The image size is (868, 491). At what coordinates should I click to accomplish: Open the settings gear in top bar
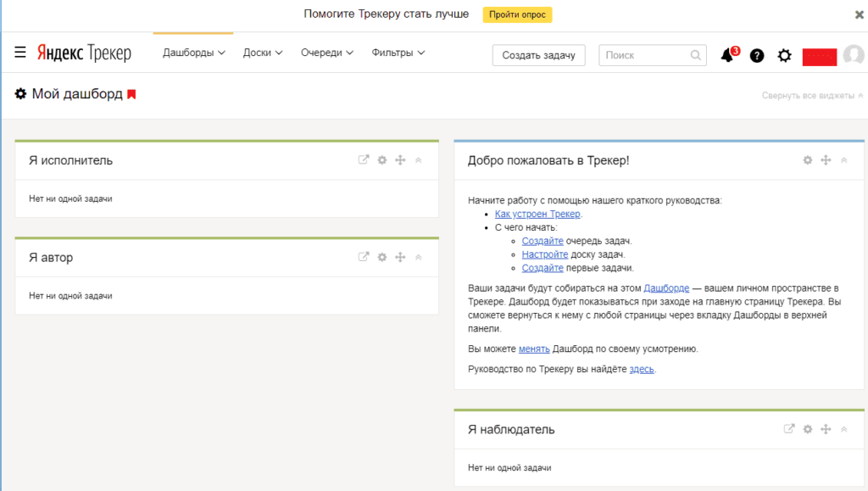pos(785,55)
